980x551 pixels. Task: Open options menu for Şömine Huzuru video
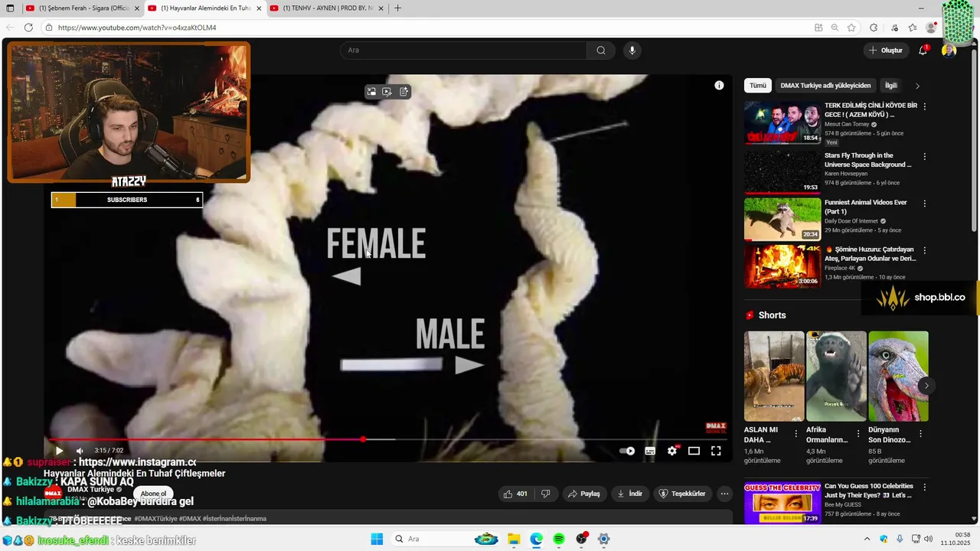pyautogui.click(x=924, y=250)
